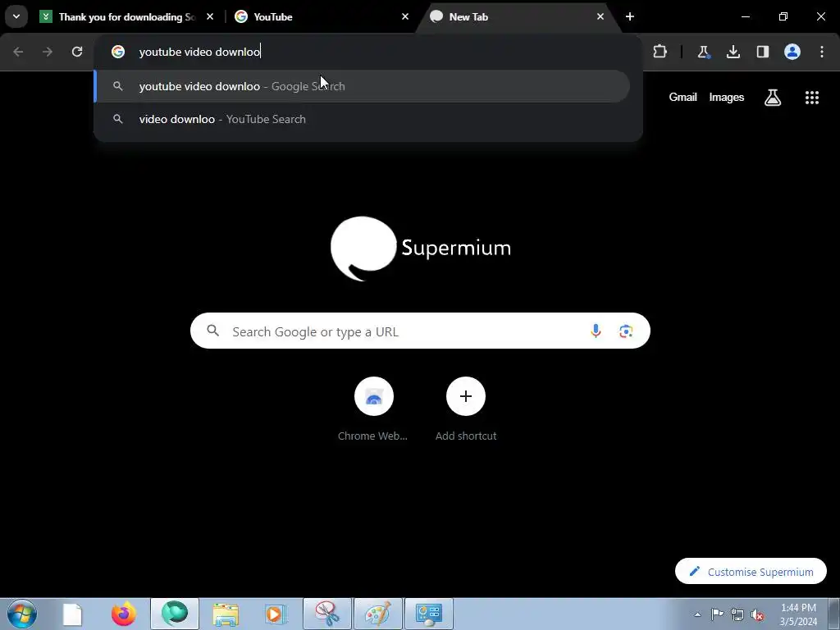The width and height of the screenshot is (840, 630).
Task: Select the New Tab tab
Action: click(x=518, y=17)
